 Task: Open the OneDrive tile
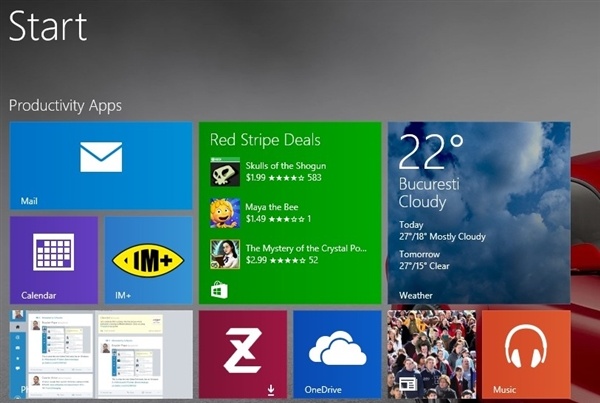tap(337, 354)
